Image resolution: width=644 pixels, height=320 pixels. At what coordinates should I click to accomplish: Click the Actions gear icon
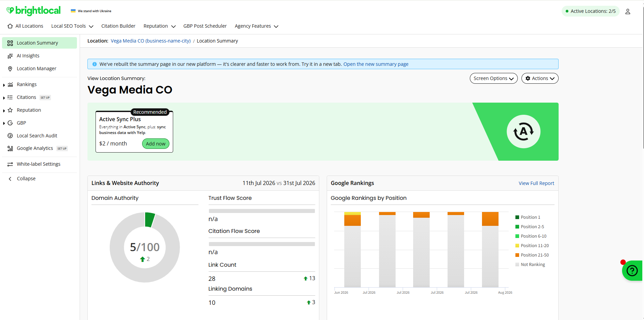(x=528, y=78)
